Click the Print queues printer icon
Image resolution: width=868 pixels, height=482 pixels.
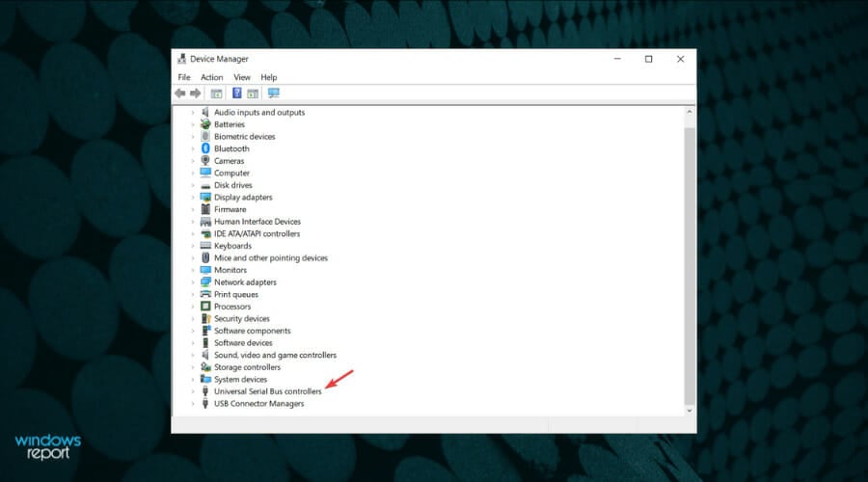pos(205,294)
